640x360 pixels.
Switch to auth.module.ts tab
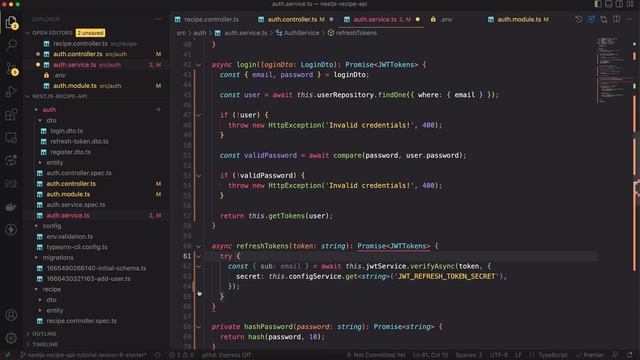[523, 19]
